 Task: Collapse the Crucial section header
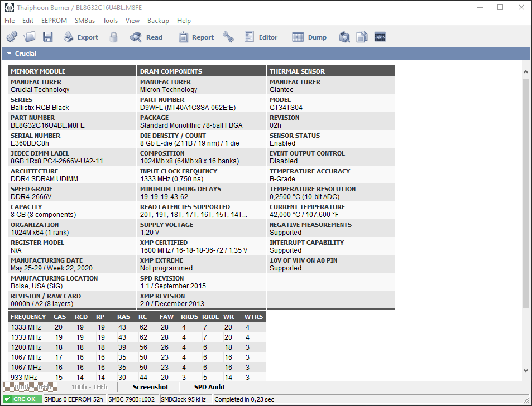click(266, 54)
